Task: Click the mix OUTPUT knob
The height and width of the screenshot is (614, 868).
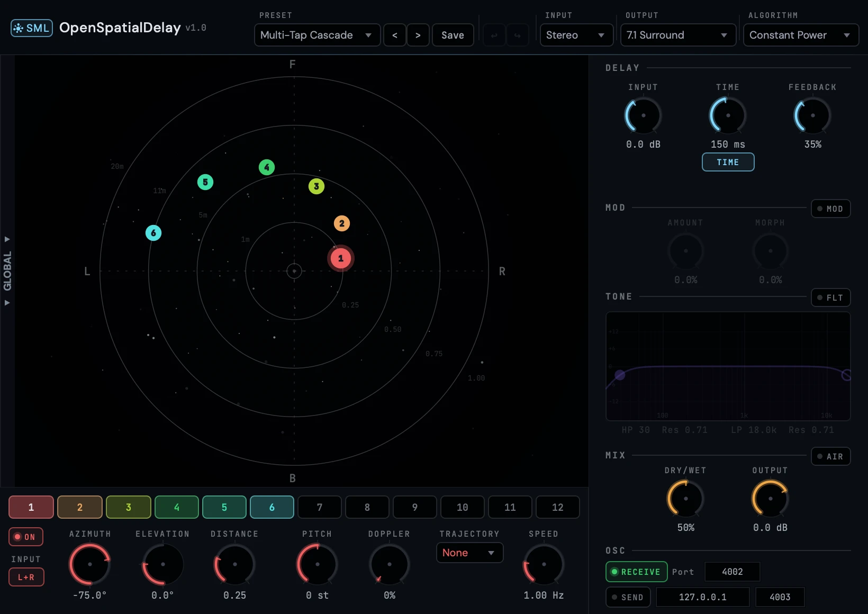Action: [x=770, y=499]
